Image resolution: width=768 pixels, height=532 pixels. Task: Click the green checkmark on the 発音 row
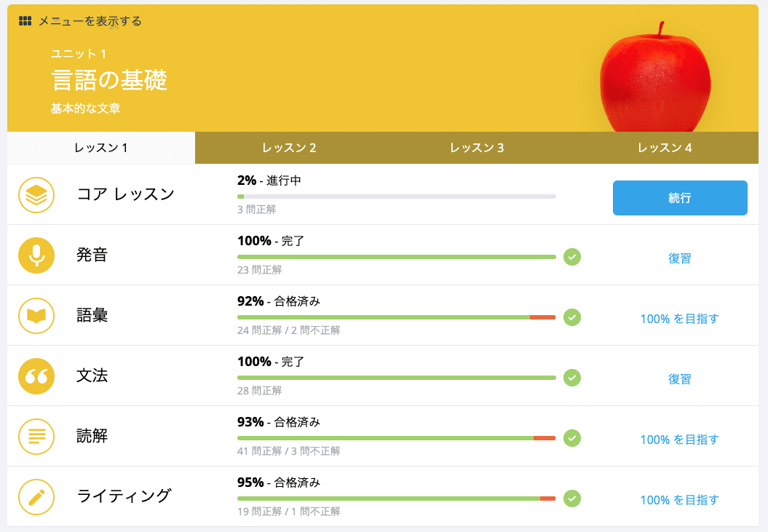(x=571, y=258)
